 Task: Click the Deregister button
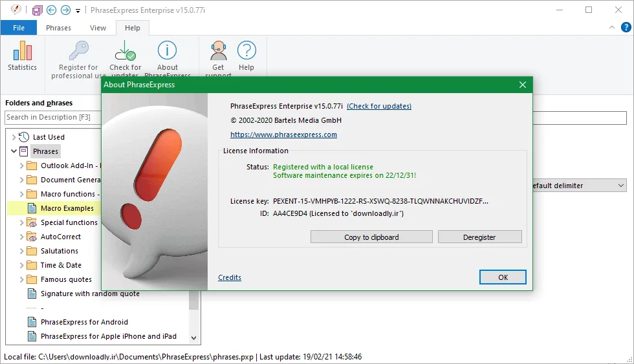click(x=479, y=237)
